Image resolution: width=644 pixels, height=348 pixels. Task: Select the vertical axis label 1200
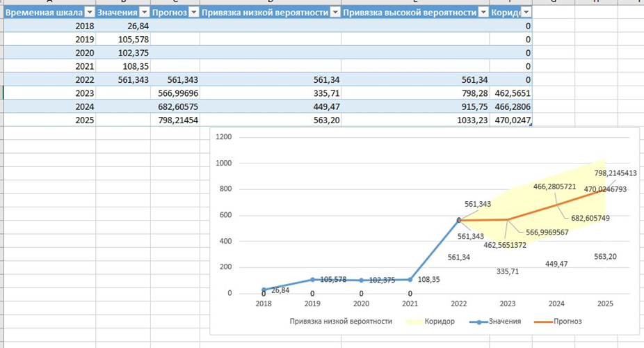pyautogui.click(x=223, y=137)
